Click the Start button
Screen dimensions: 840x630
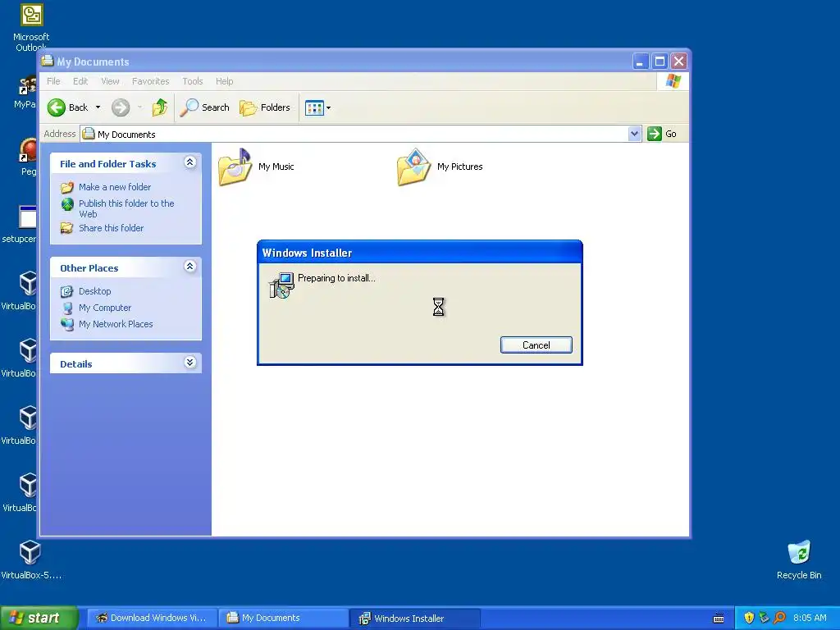(39, 619)
